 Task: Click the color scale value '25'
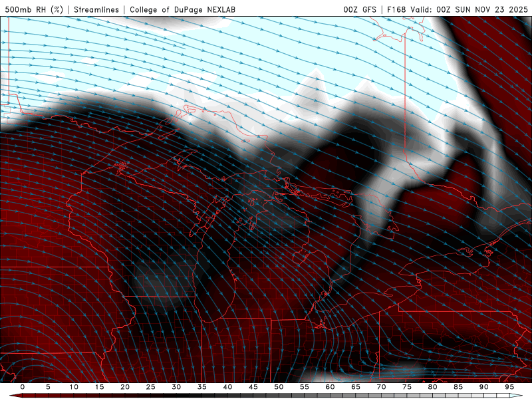(x=151, y=387)
